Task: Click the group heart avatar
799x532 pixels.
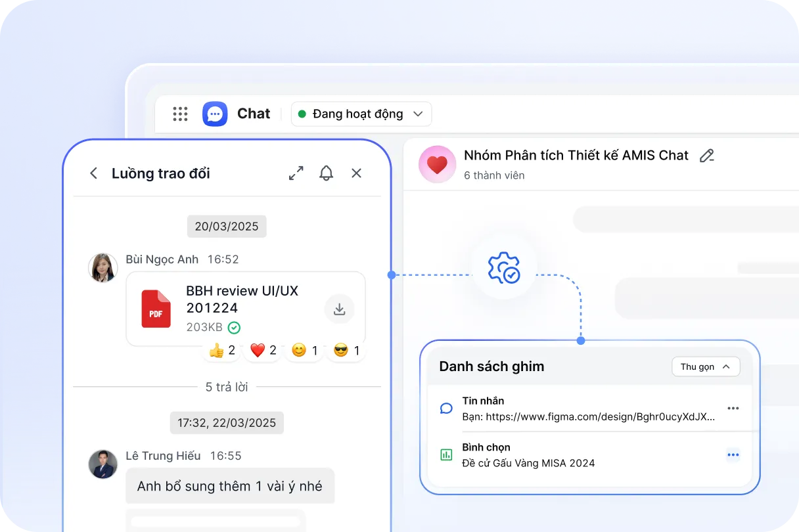Action: (x=437, y=164)
